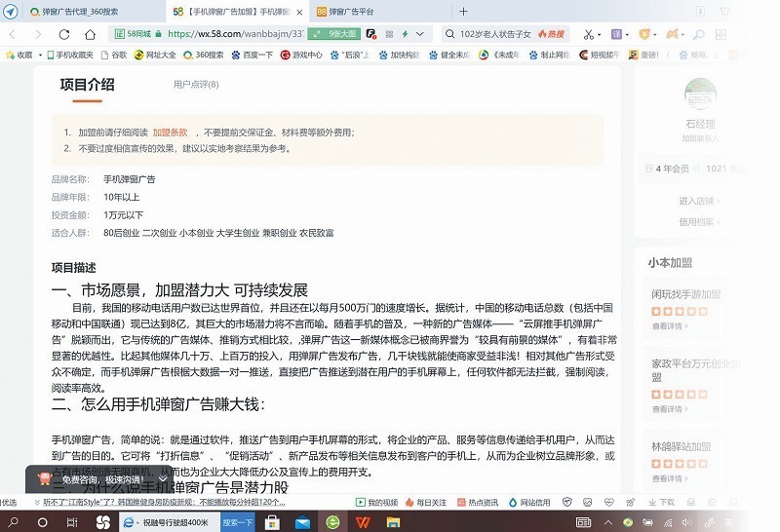
Task: Switch to 360 browser taskbar icon
Action: (x=332, y=522)
